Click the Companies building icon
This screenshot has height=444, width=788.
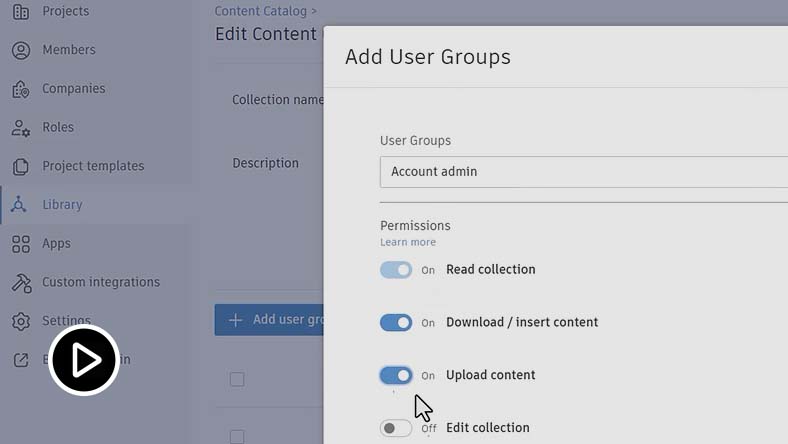(21, 89)
